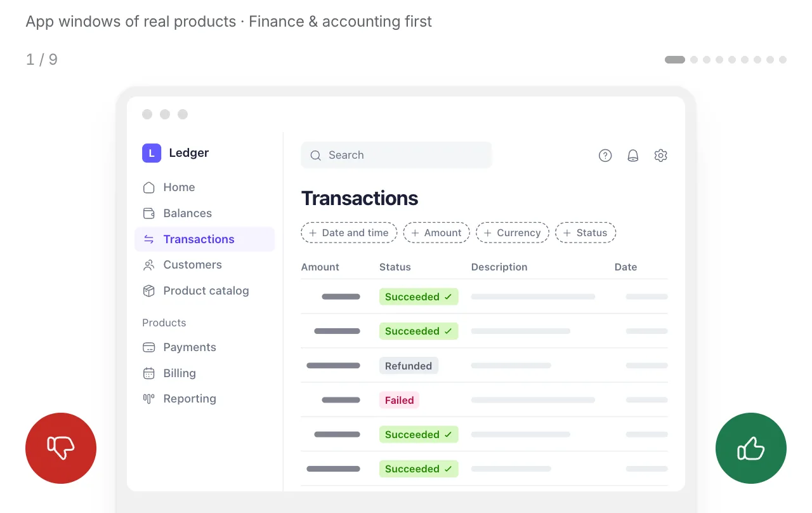Select the Transactions sidebar item
Image resolution: width=812 pixels, height=513 pixels.
click(x=205, y=239)
